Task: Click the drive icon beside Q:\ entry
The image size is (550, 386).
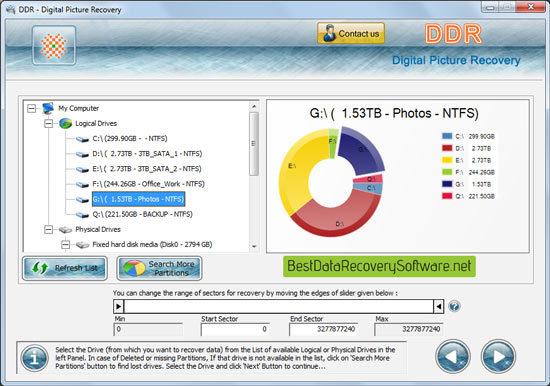Action: pyautogui.click(x=82, y=215)
